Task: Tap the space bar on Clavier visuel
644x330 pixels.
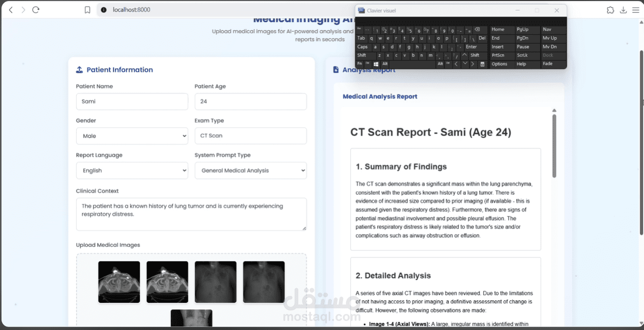Action: click(x=412, y=64)
